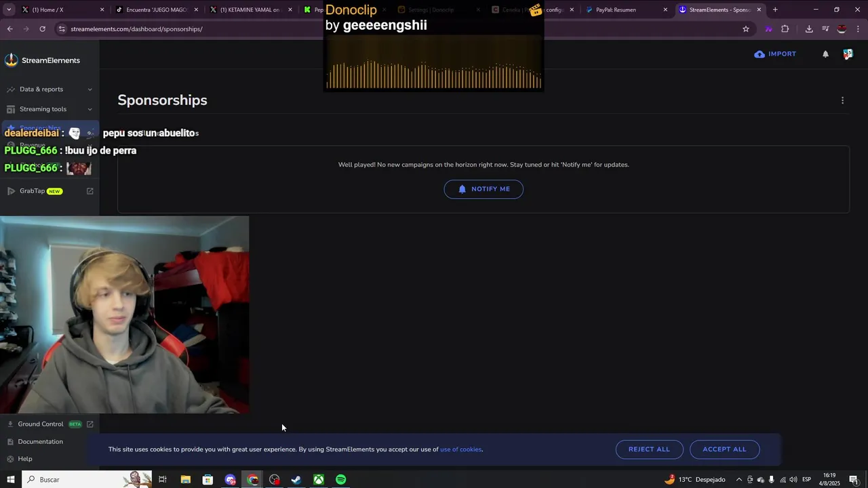The height and width of the screenshot is (488, 868).
Task: Open Xbox app from the taskbar
Action: [x=319, y=480]
